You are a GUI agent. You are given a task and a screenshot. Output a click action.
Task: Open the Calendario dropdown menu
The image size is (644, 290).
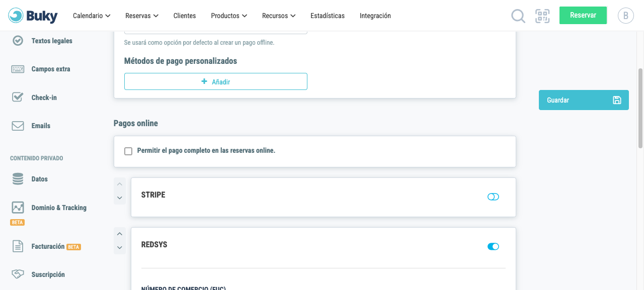coord(92,16)
